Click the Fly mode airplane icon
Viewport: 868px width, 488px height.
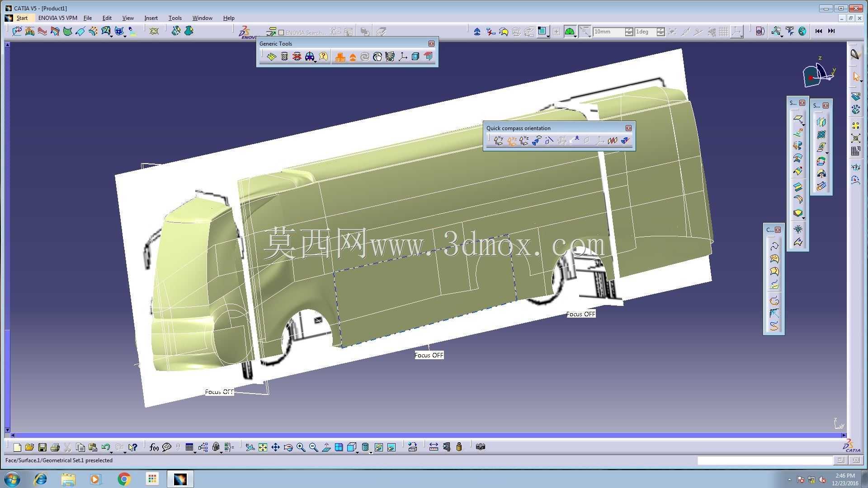(x=250, y=447)
